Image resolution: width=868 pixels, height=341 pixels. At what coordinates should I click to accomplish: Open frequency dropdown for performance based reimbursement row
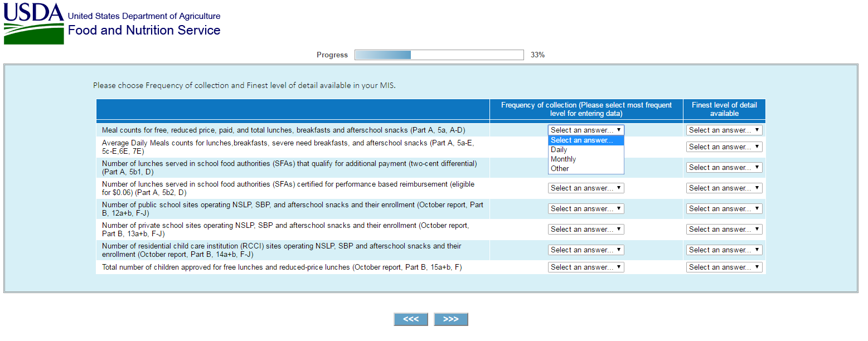point(585,188)
